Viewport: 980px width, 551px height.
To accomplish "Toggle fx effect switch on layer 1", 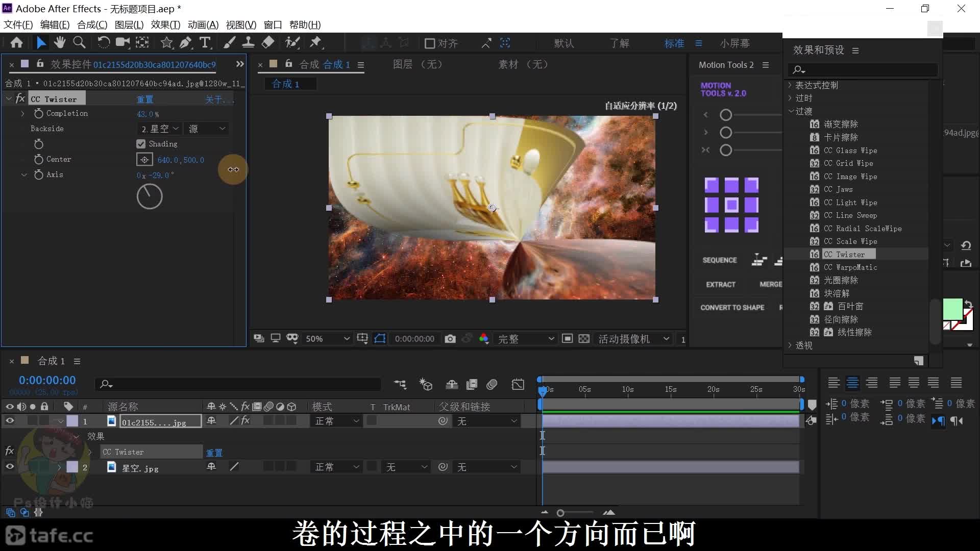I will coord(246,421).
